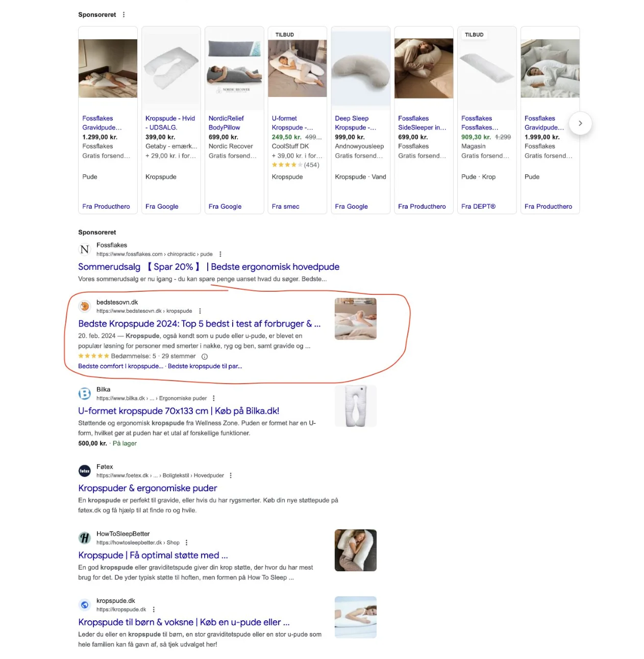
Task: Open the Kropspude | Få optimal støtte med result title
Action: pos(153,555)
